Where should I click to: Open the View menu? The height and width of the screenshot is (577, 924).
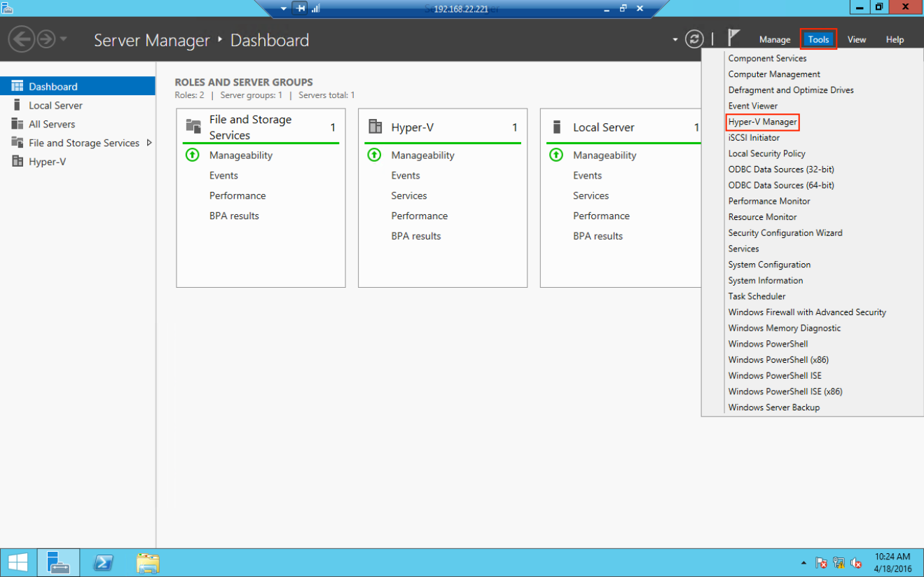856,40
